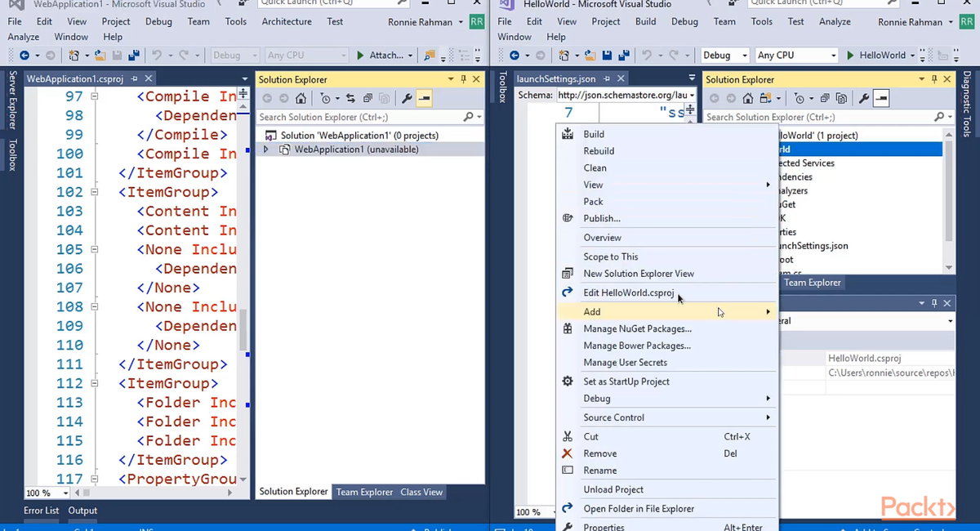Open Build menu in HelloWorld window

coord(645,22)
